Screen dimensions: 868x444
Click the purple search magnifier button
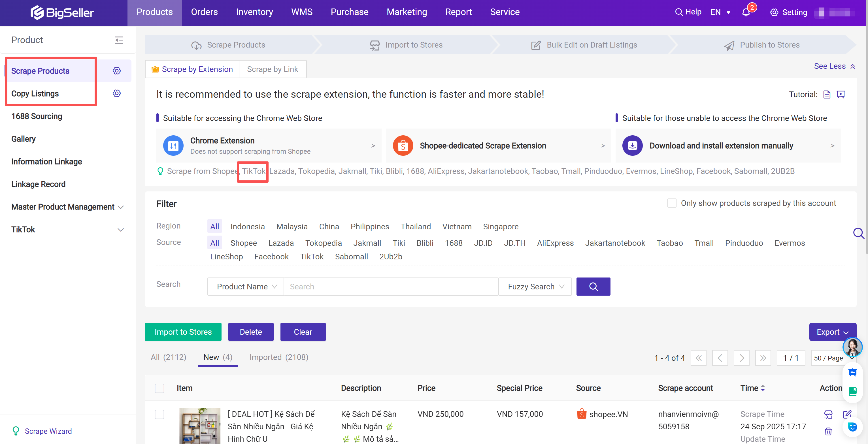point(593,286)
